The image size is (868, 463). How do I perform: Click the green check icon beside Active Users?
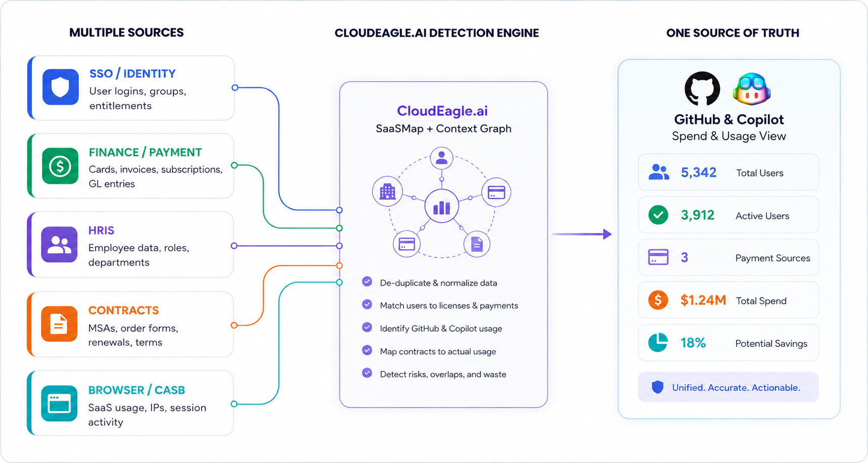[x=658, y=215]
